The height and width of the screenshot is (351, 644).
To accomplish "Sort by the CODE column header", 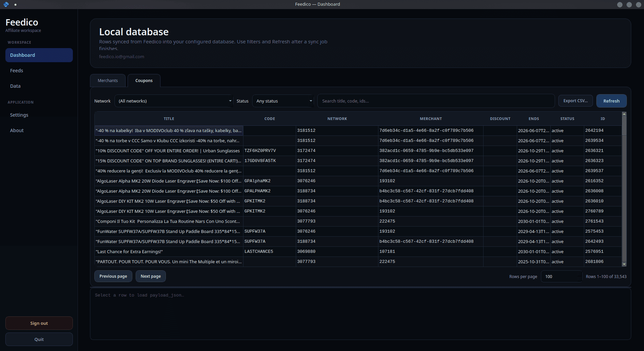I will (x=270, y=119).
